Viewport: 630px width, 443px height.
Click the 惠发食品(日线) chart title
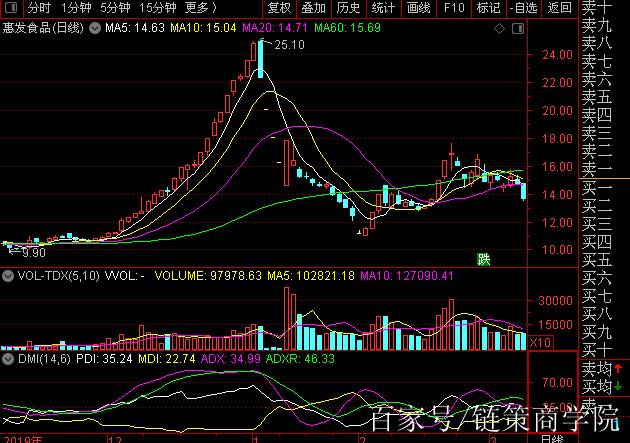pos(43,28)
